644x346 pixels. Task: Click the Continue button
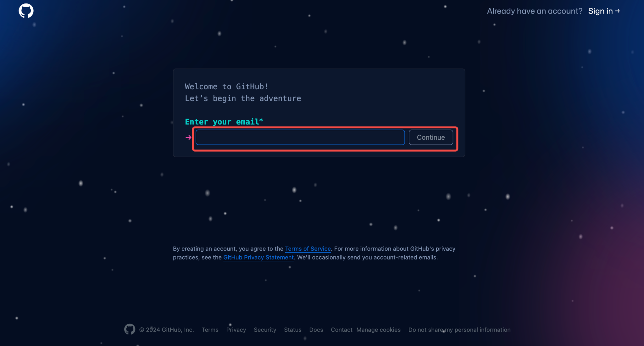[431, 137]
